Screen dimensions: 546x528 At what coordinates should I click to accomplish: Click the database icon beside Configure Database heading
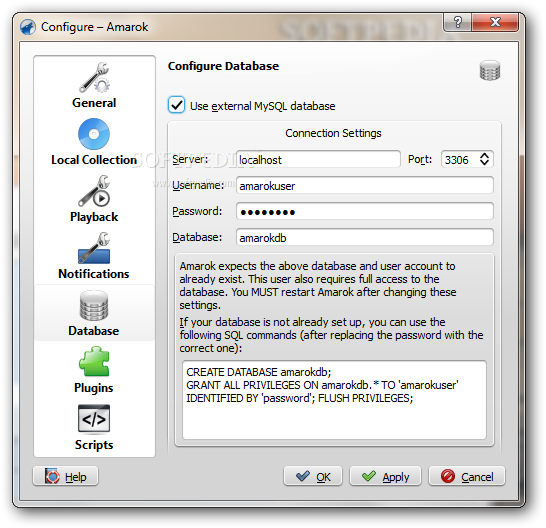(490, 70)
